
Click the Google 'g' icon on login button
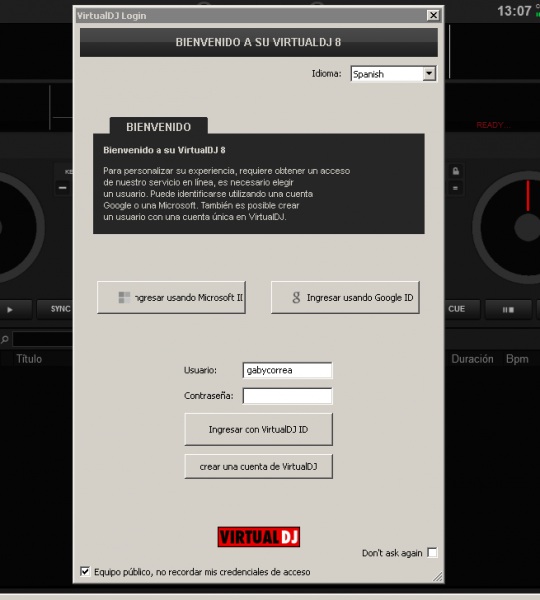point(296,297)
